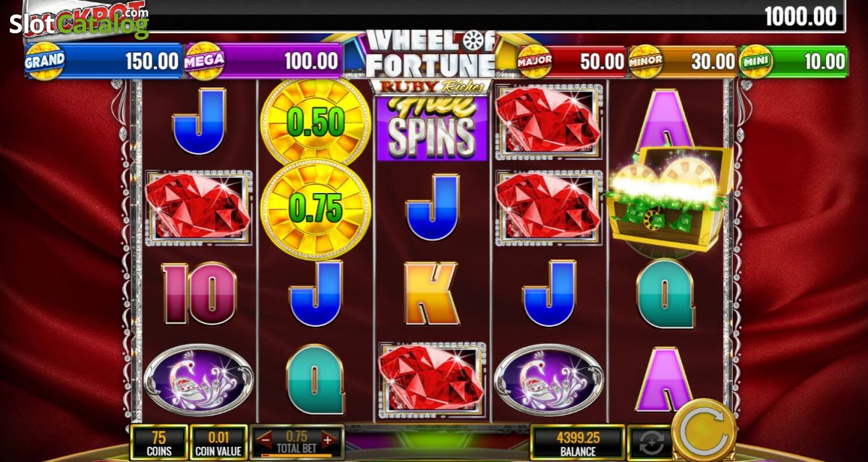Click the orange K symbol

point(432,294)
